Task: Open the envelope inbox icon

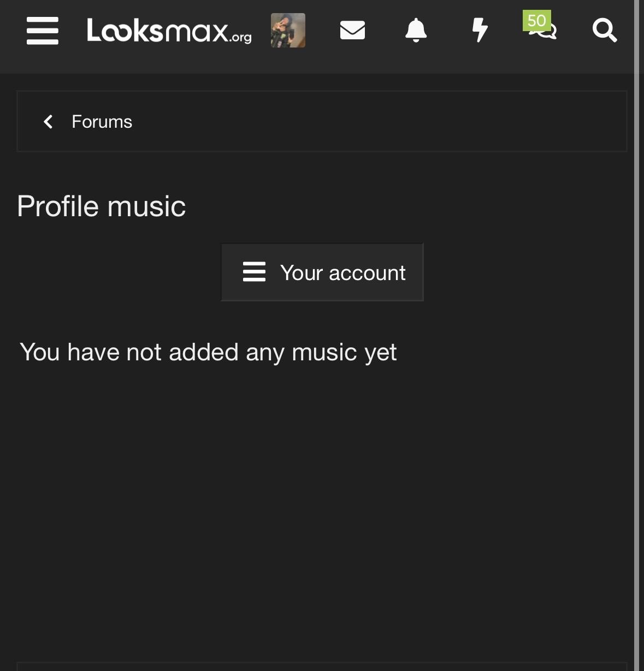Action: (352, 30)
